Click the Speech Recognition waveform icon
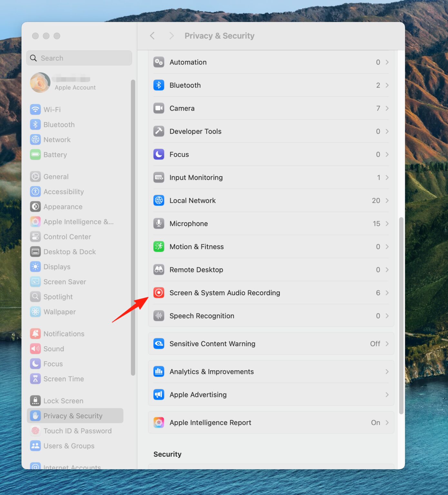 click(x=159, y=316)
